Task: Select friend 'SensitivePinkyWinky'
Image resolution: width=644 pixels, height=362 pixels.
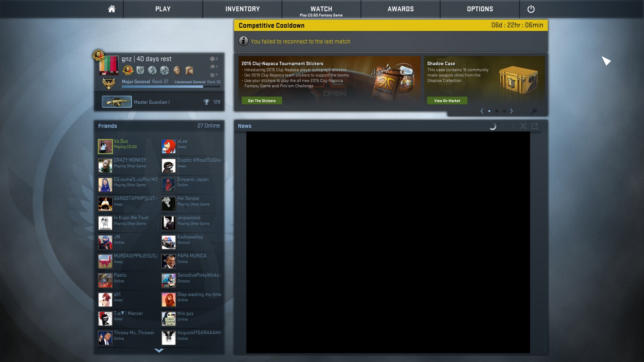Action: point(192,280)
